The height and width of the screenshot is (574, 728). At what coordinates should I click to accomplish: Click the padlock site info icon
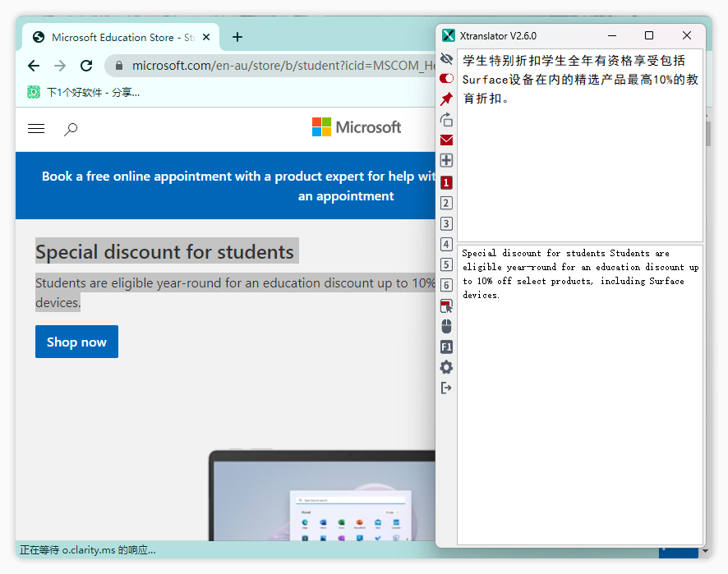(x=119, y=66)
